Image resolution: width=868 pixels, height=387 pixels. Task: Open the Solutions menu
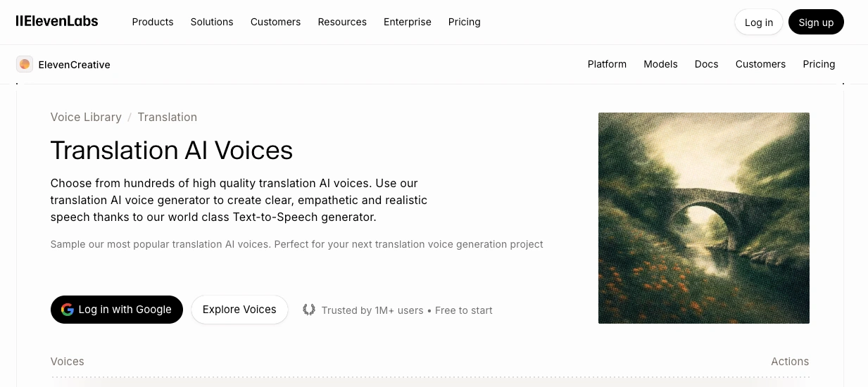click(212, 22)
